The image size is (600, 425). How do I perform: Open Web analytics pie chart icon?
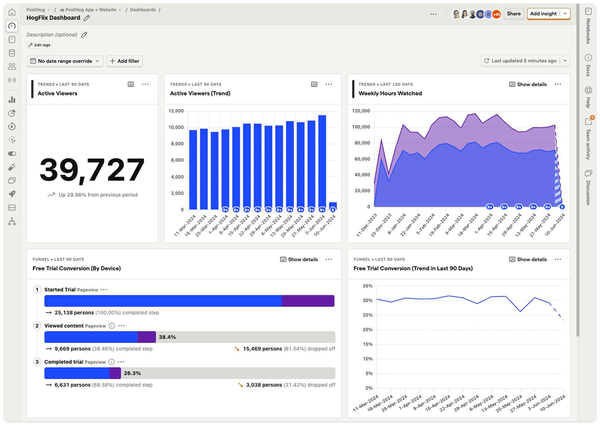12,113
